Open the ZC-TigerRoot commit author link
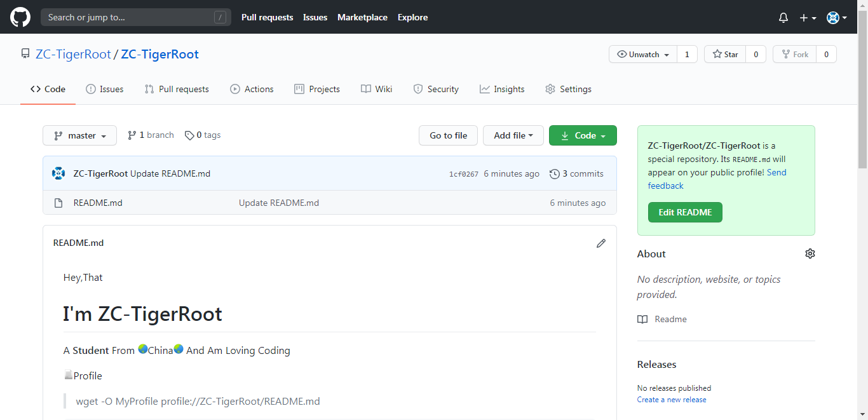 coord(100,173)
